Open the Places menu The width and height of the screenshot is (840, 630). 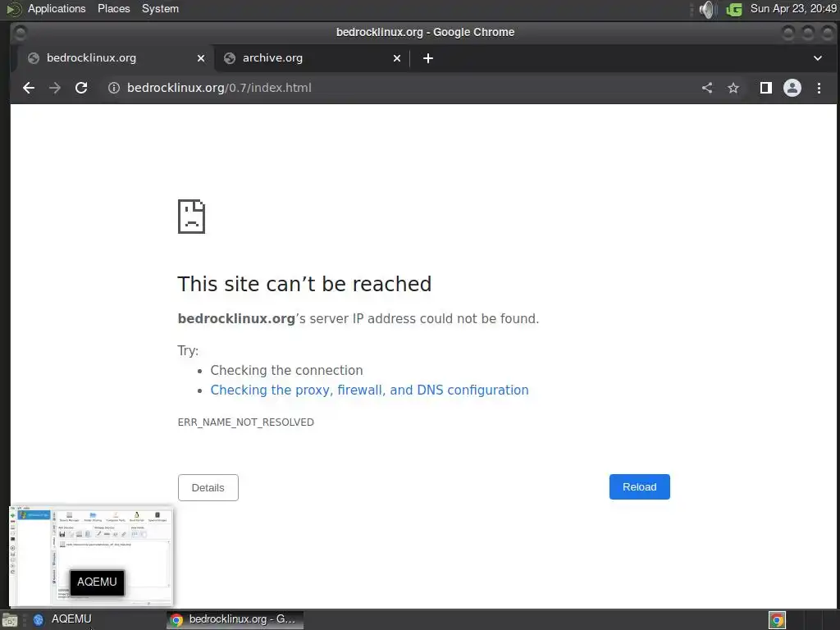(113, 8)
